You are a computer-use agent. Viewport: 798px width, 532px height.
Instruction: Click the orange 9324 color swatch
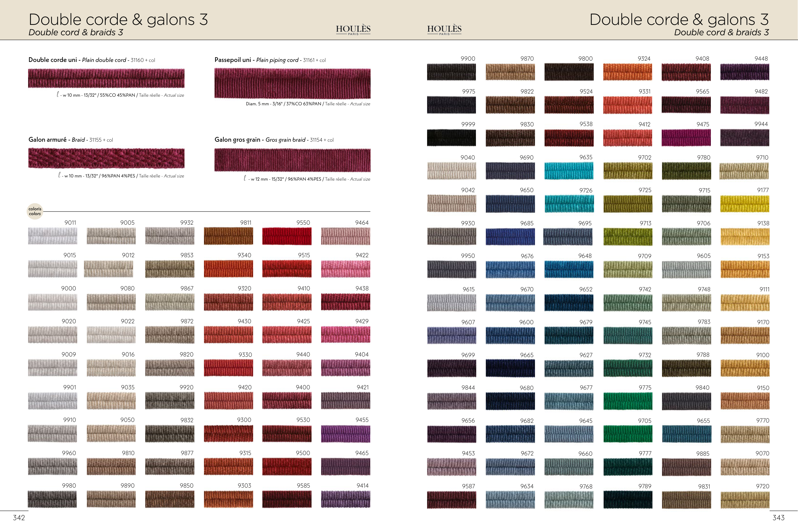pos(627,72)
